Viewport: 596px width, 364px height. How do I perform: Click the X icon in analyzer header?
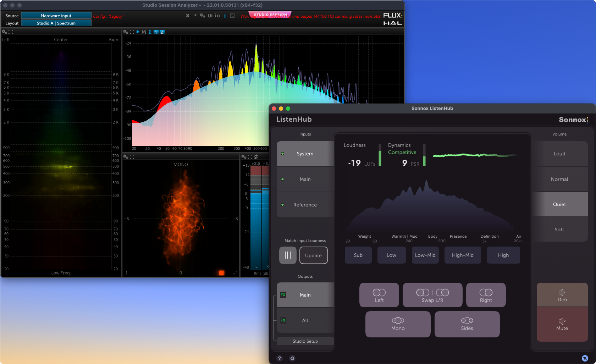188,16
